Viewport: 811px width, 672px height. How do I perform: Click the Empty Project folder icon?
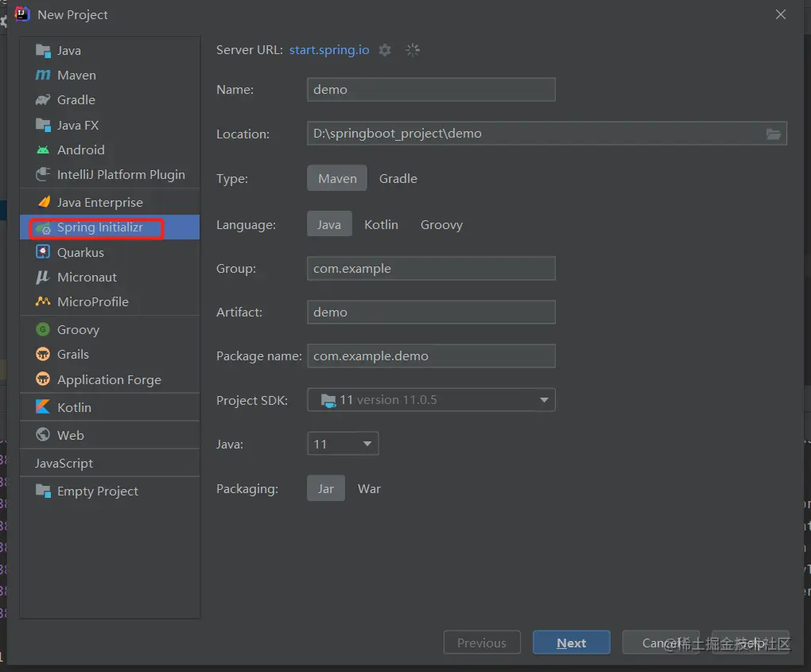(x=43, y=491)
